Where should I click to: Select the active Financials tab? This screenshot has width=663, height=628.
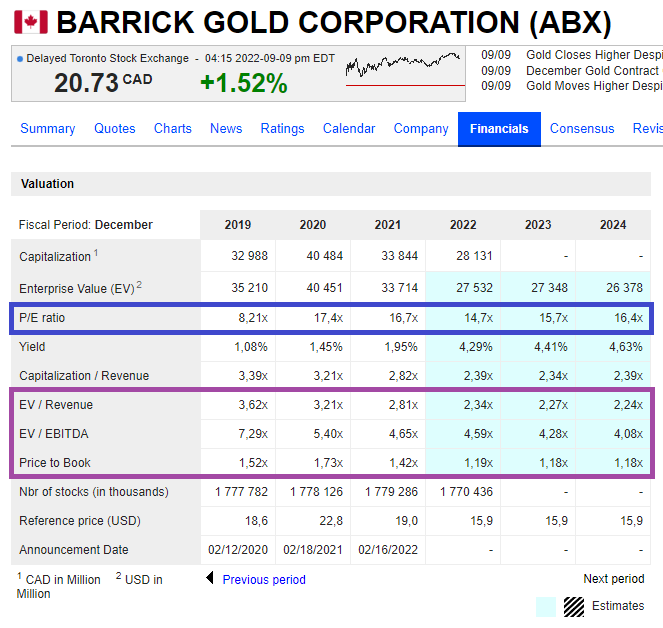pos(499,129)
